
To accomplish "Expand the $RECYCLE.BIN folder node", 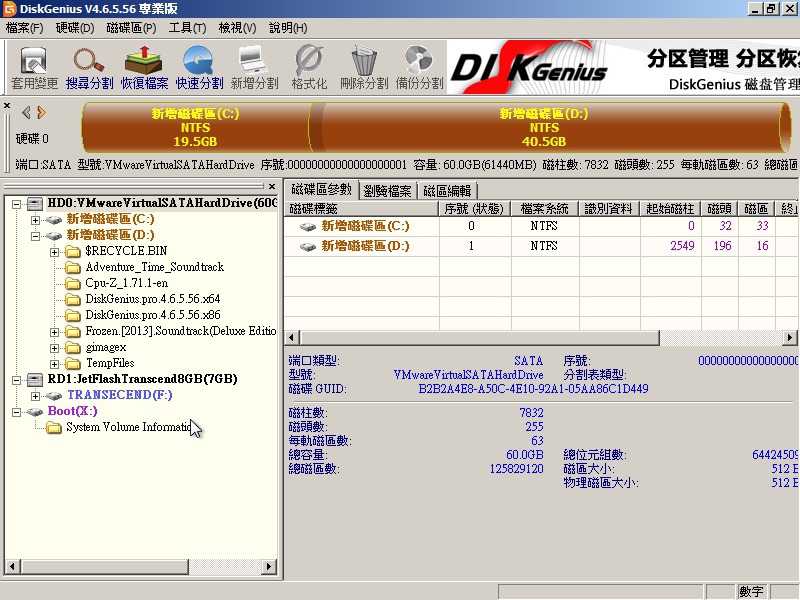I will point(54,251).
